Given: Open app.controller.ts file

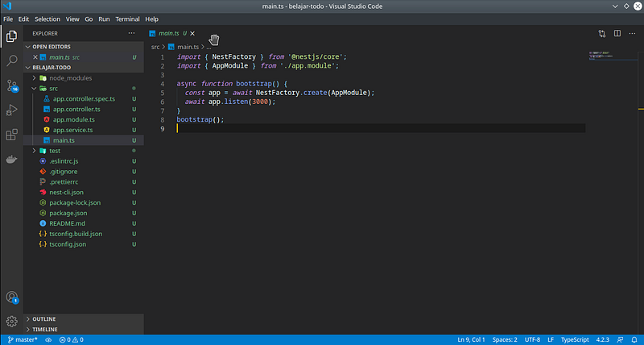Looking at the screenshot, I should [84, 109].
